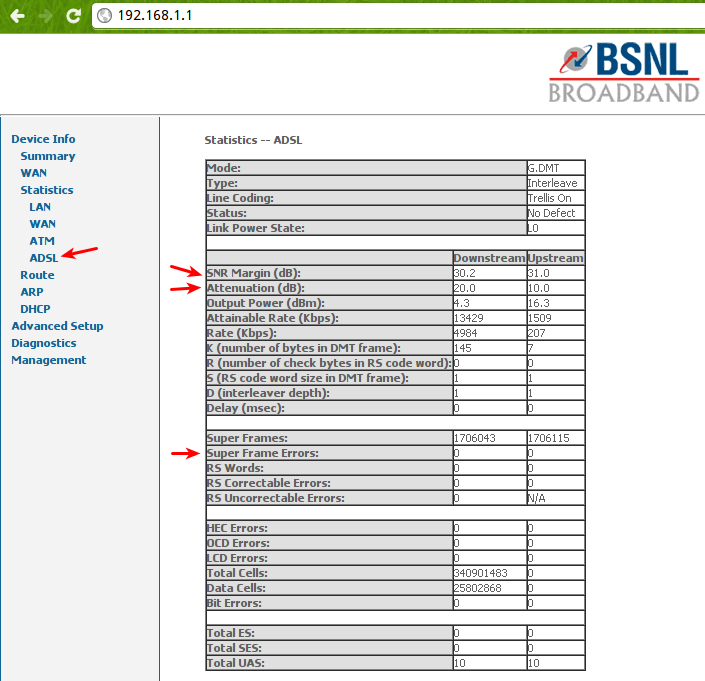The image size is (705, 681).
Task: Open LAN statistics page
Action: point(40,207)
